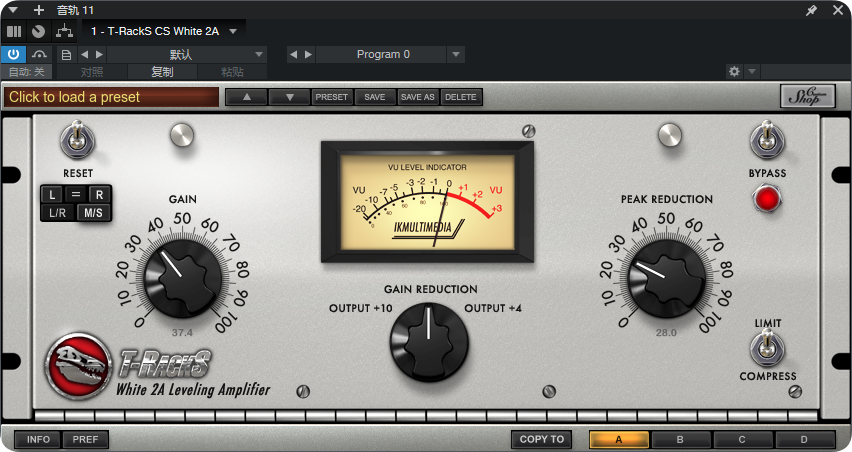Screen dimensions: 852x452
Task: Switch to M/S mode
Action: click(93, 212)
